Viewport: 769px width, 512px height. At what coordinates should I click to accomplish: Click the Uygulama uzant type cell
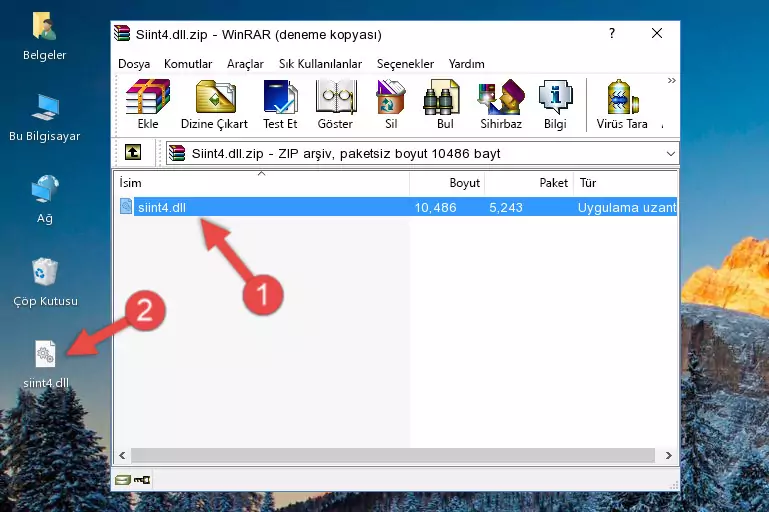pyautogui.click(x=627, y=207)
